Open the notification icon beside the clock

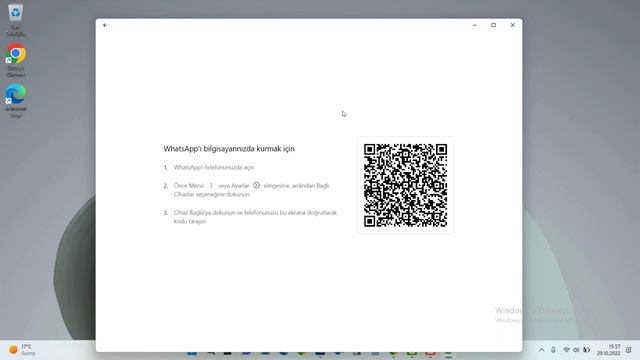(629, 350)
